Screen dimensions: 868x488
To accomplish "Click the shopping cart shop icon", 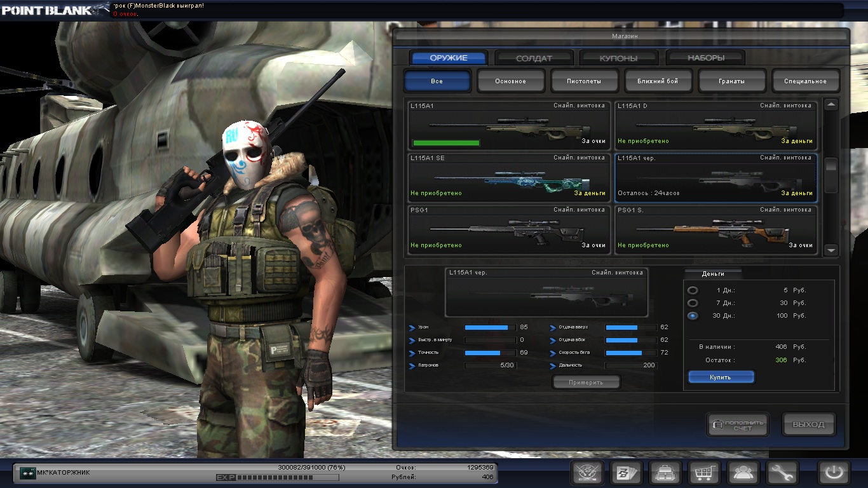I will [x=704, y=473].
